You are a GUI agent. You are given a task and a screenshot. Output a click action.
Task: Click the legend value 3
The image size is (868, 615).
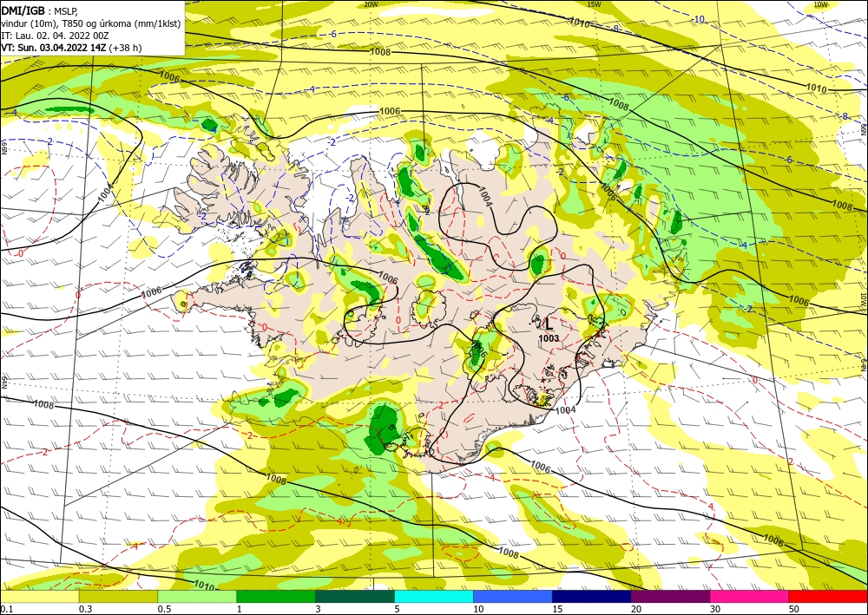319,609
